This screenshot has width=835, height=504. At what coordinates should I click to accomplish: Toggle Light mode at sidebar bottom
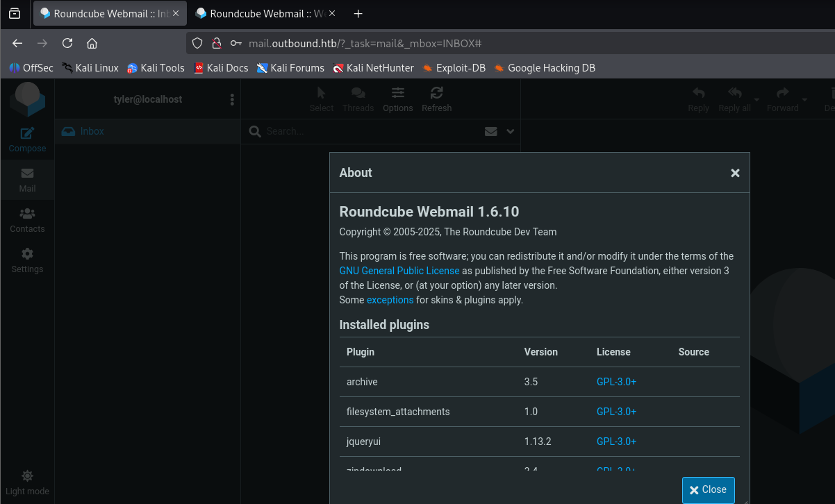[27, 482]
